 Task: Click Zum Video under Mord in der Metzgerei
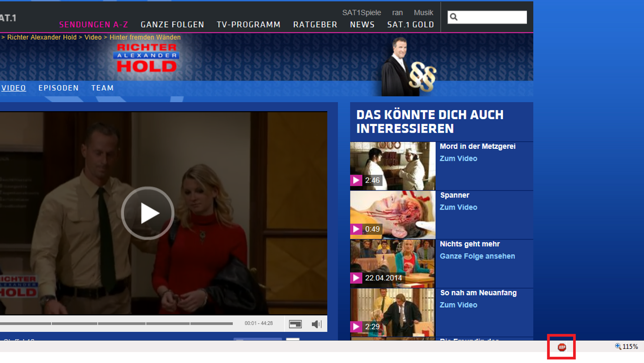(x=458, y=158)
